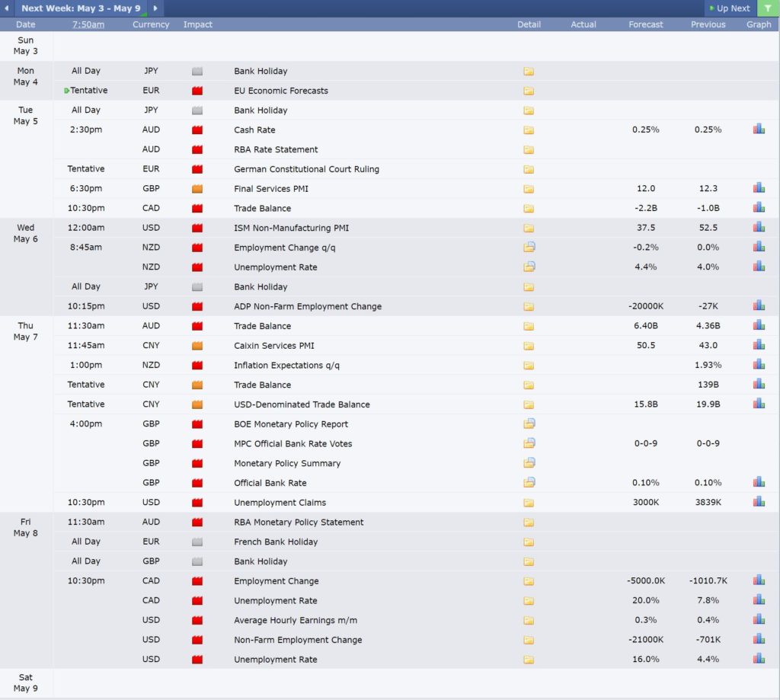Click the Forecast column header
The width and height of the screenshot is (780, 700).
[646, 24]
